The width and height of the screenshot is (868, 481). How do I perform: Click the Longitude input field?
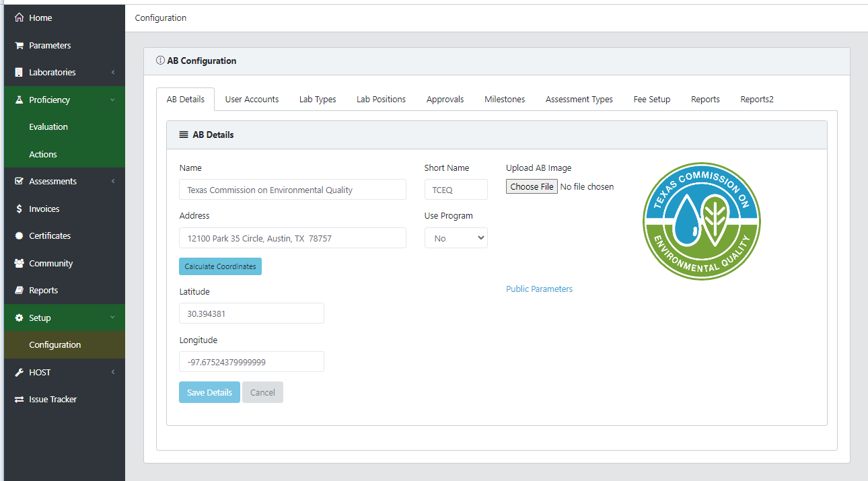[x=252, y=362]
